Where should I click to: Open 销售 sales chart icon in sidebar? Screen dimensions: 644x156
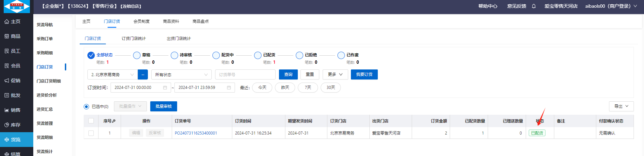(x=7, y=110)
